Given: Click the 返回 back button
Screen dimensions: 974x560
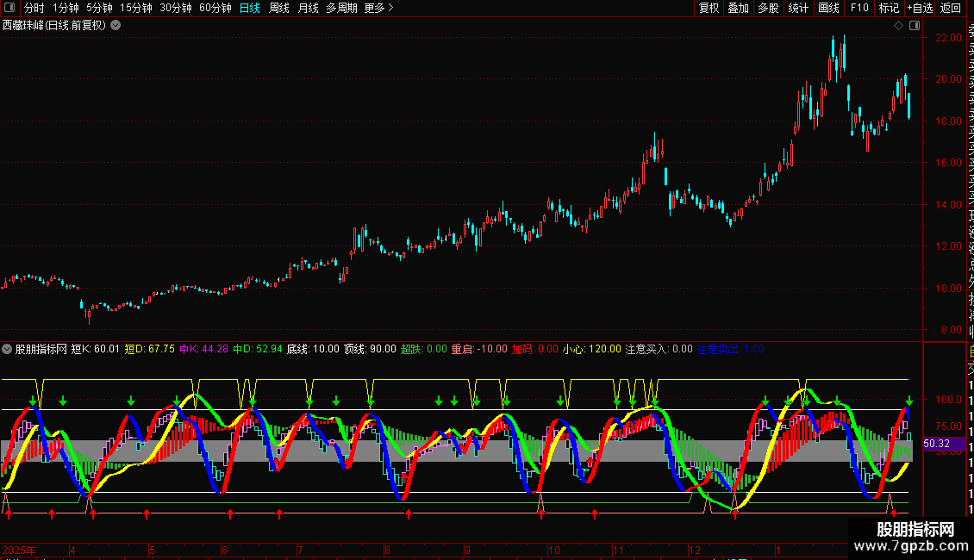Looking at the screenshot, I should click(950, 8).
